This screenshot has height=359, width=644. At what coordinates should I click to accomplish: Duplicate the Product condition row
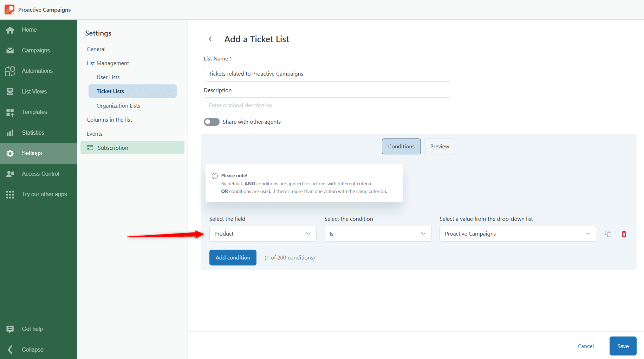[x=608, y=234]
